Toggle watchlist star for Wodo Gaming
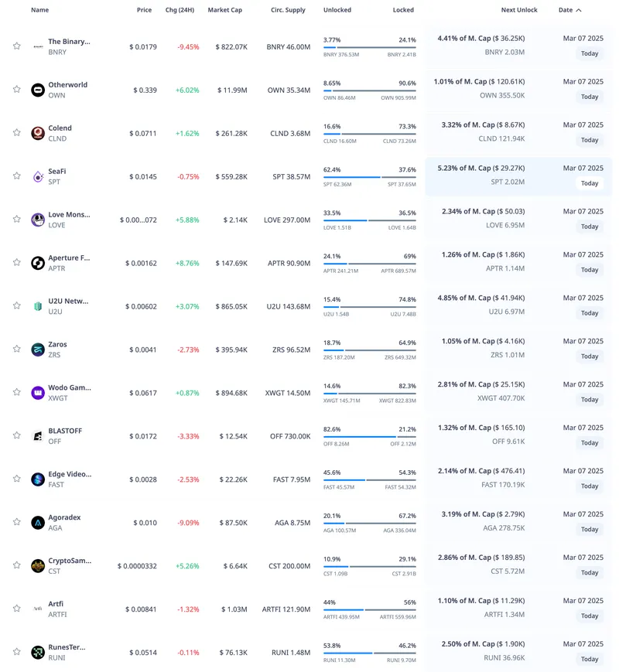The width and height of the screenshot is (619, 672). click(x=16, y=393)
